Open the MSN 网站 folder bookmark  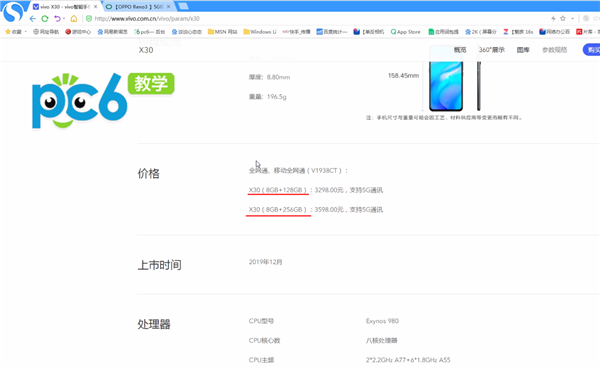[x=222, y=32]
